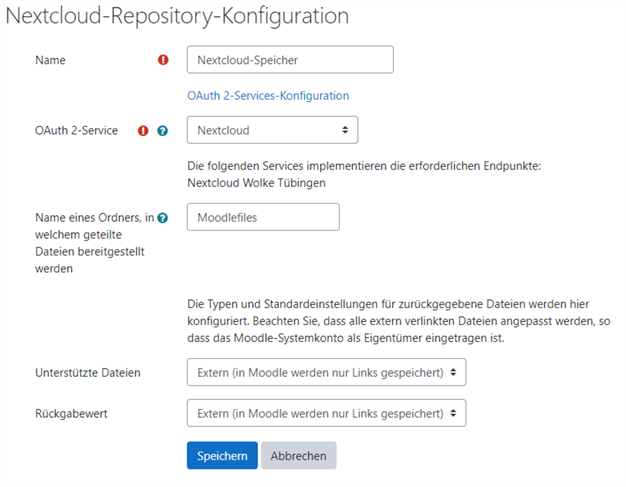The image size is (626, 487).
Task: Expand the Nextcloud OAuth service dropdown
Action: coord(272,130)
